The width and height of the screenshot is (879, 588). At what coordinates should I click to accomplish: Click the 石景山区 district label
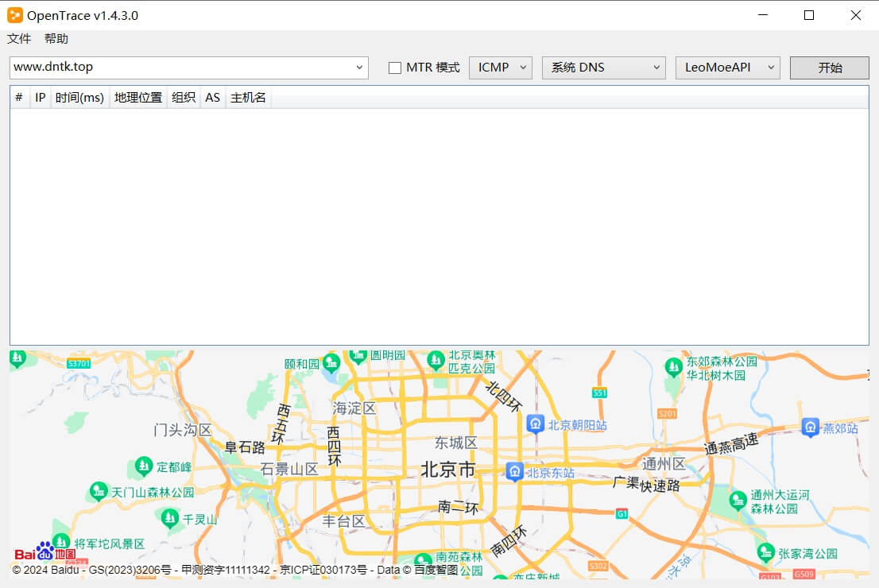click(x=288, y=469)
